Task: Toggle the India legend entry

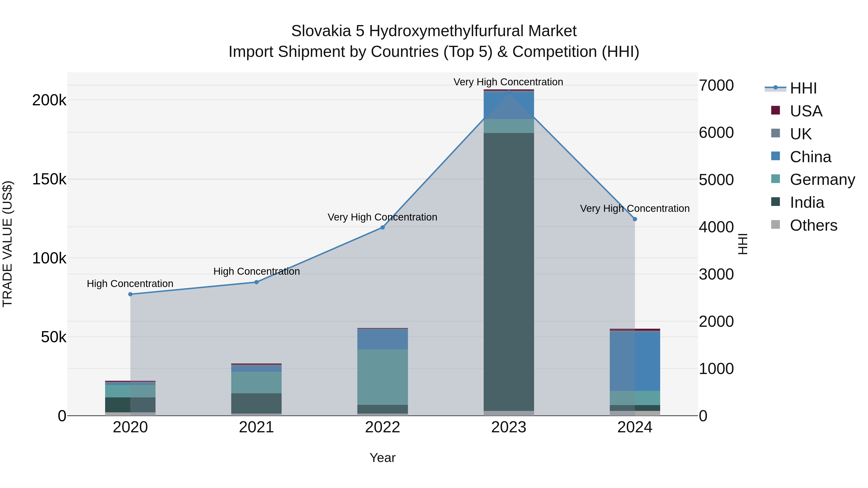Action: click(x=797, y=202)
